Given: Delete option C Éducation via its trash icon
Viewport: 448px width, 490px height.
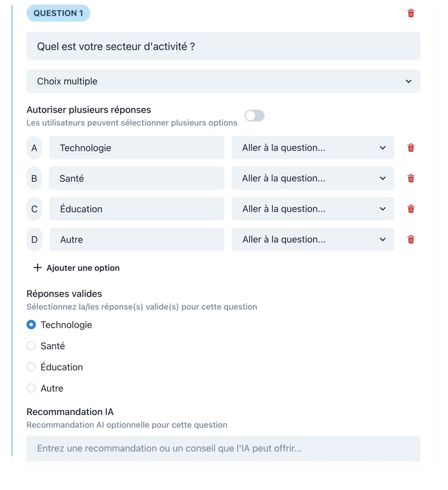Looking at the screenshot, I should pos(410,209).
